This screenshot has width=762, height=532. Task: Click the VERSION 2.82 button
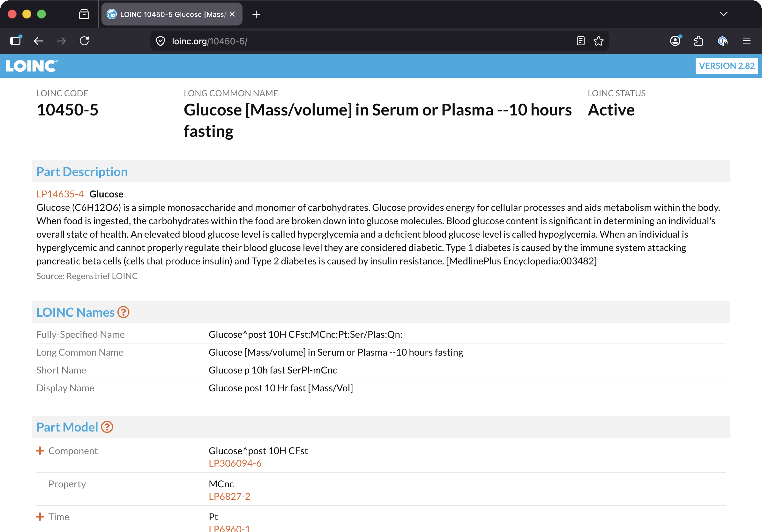tap(727, 66)
